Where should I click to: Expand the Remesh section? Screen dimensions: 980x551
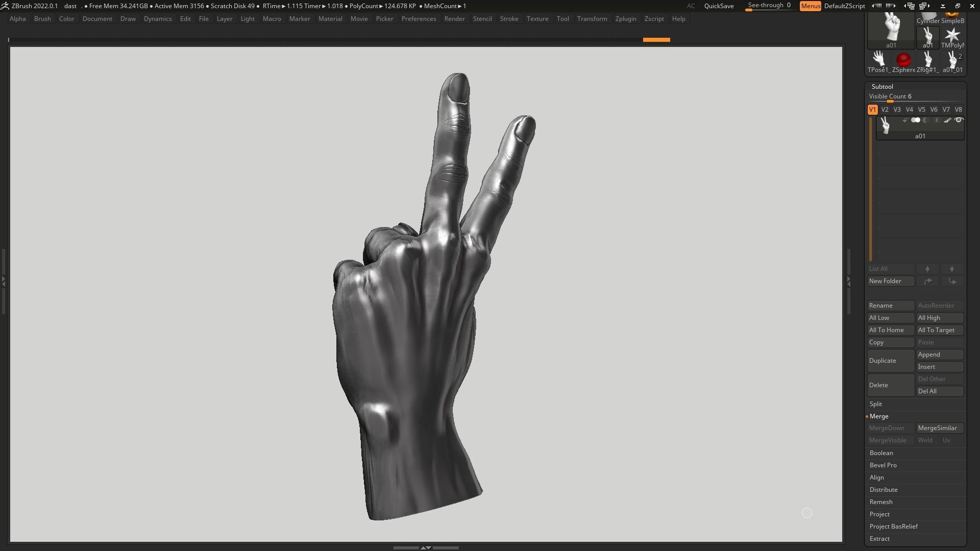coord(881,502)
